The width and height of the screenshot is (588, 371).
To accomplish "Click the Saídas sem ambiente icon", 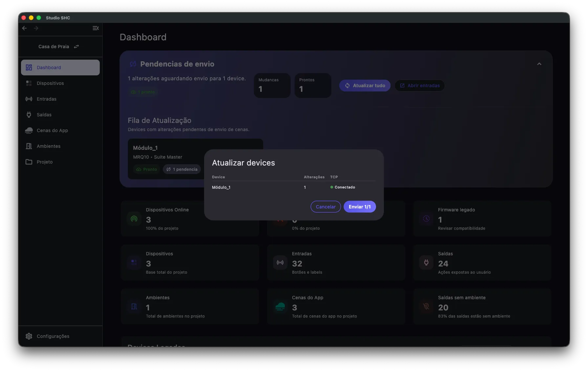I will point(426,306).
